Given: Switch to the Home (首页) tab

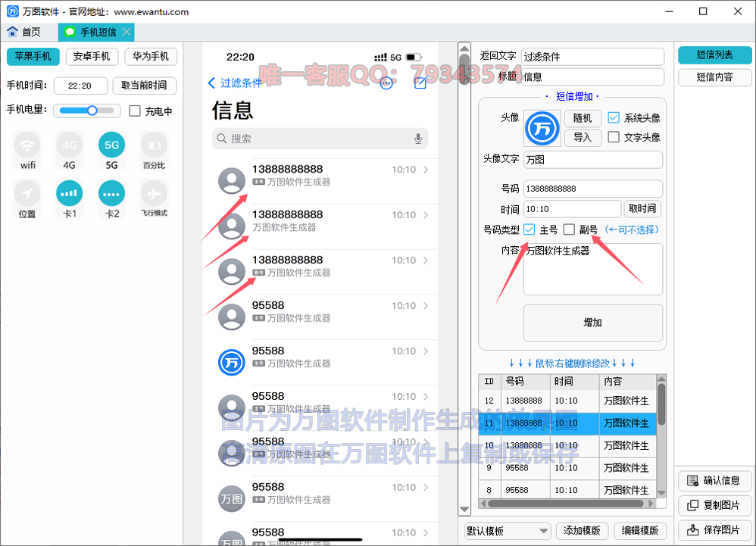Looking at the screenshot, I should [24, 32].
